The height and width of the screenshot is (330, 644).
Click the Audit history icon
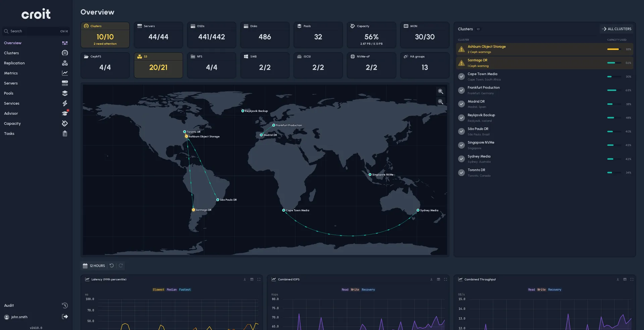click(65, 305)
